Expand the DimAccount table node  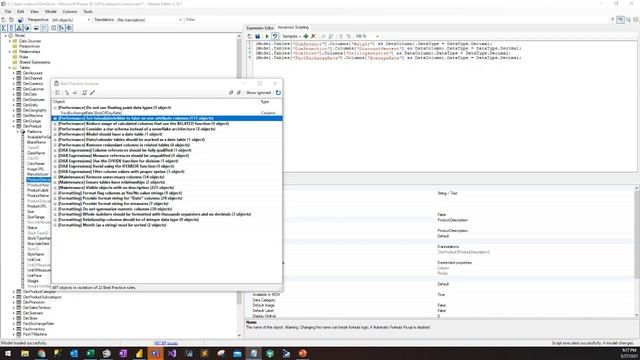pos(13,73)
